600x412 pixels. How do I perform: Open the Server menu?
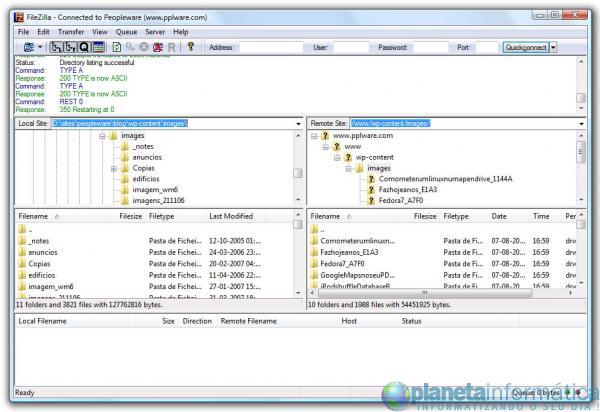tap(155, 32)
